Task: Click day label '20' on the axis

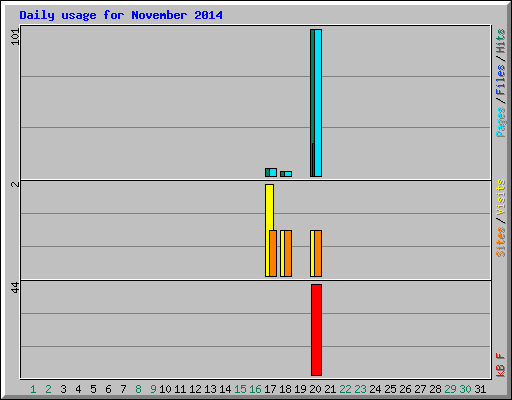Action: coord(315,389)
